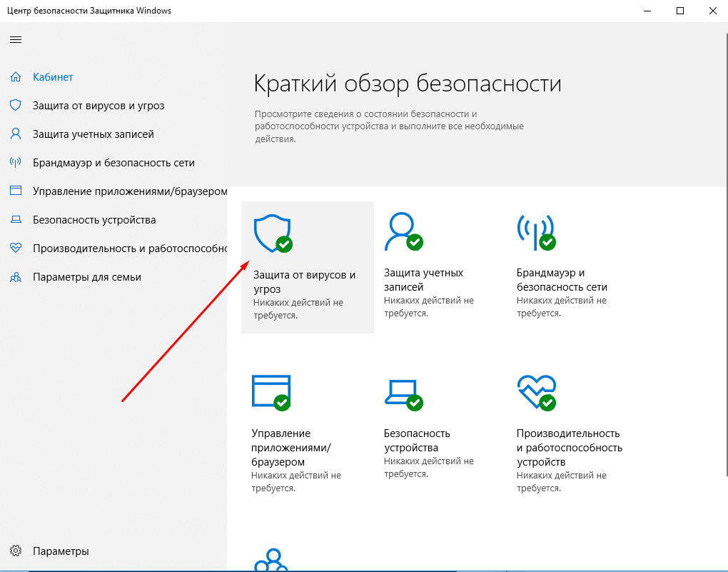Click the heart icon for Производительность in sidebar
The height and width of the screenshot is (572, 728).
coord(16,248)
